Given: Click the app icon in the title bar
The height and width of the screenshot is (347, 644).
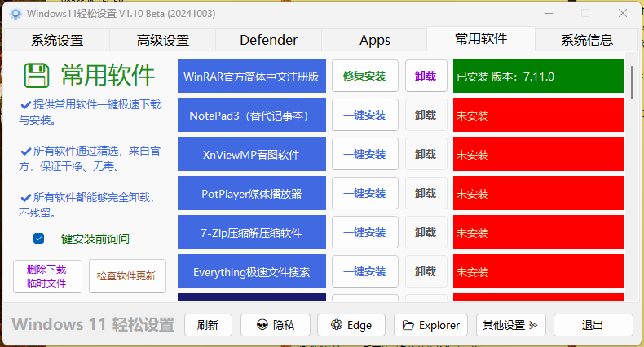Looking at the screenshot, I should tap(16, 14).
